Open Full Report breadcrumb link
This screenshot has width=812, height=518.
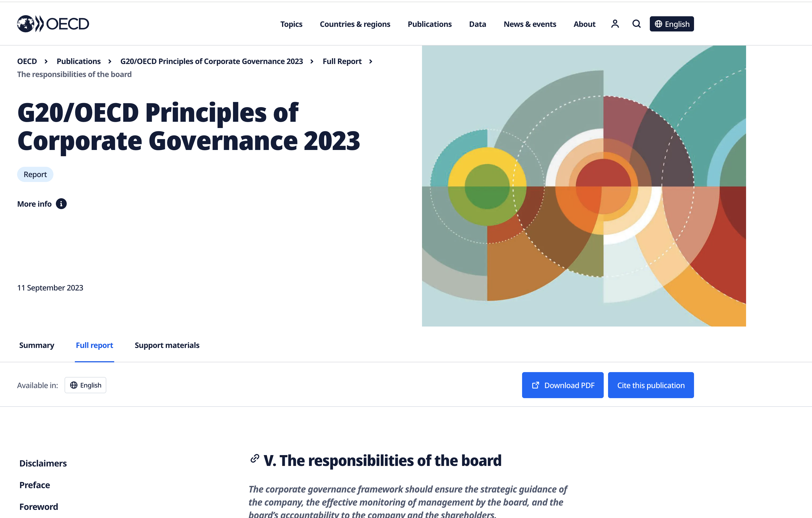342,61
